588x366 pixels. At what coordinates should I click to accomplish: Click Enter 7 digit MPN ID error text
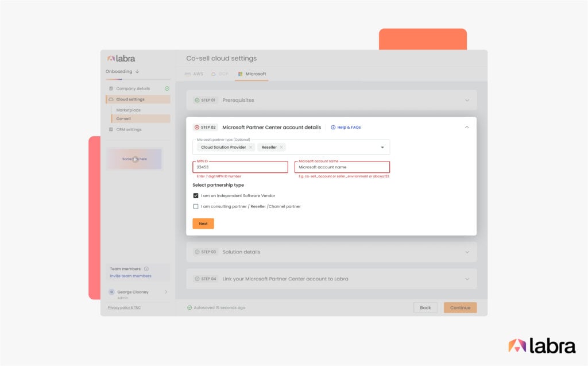(x=219, y=176)
